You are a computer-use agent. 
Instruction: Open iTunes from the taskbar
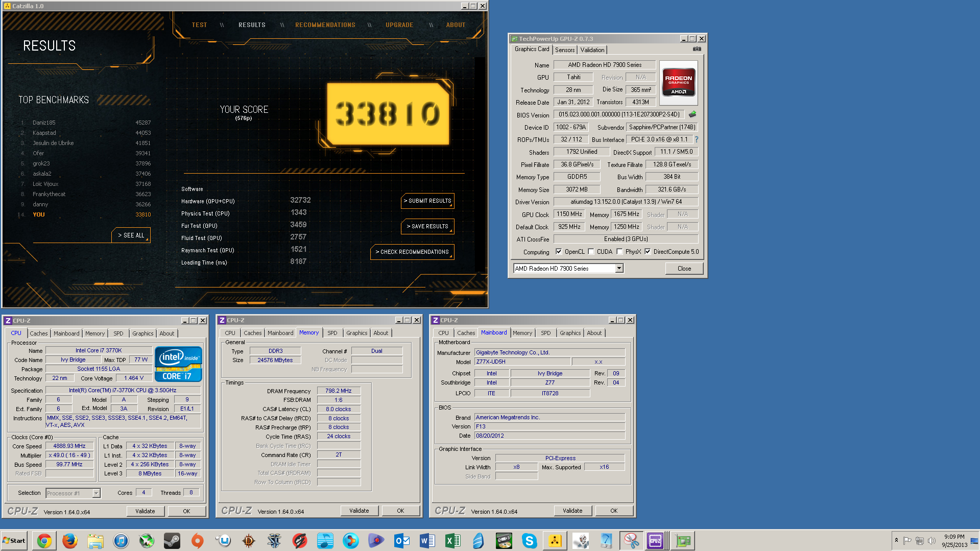click(x=121, y=541)
